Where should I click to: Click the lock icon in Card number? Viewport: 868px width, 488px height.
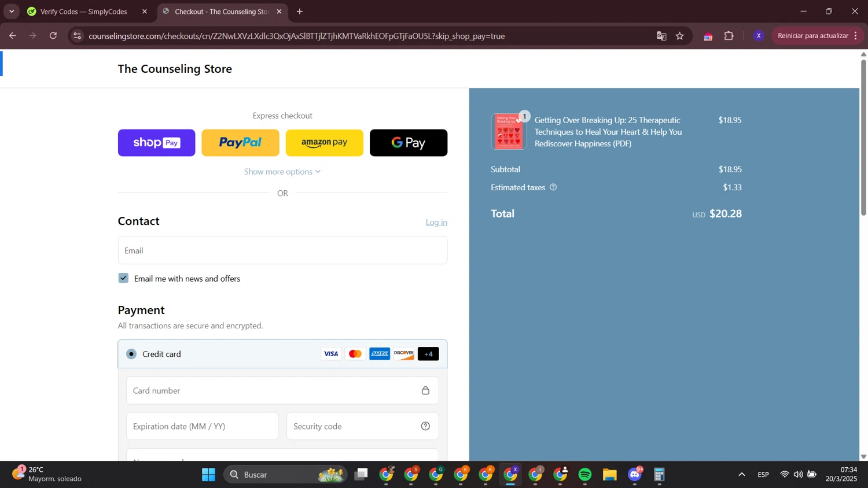coord(425,391)
